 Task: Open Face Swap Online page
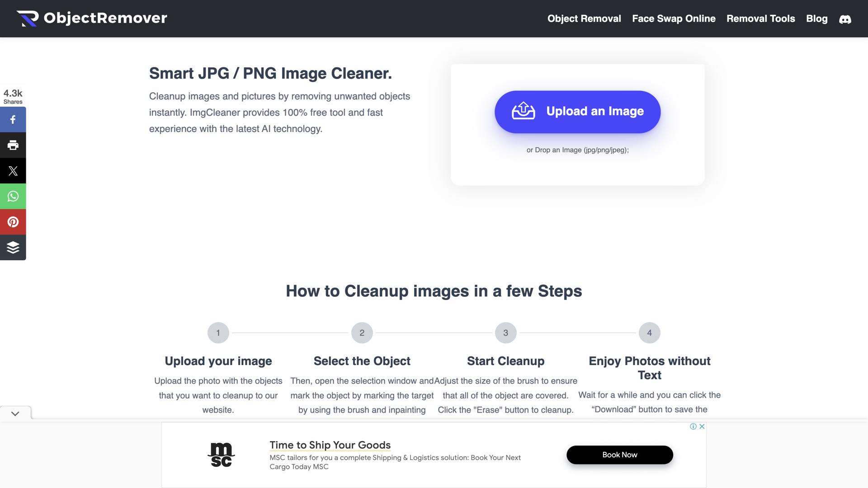click(x=674, y=19)
